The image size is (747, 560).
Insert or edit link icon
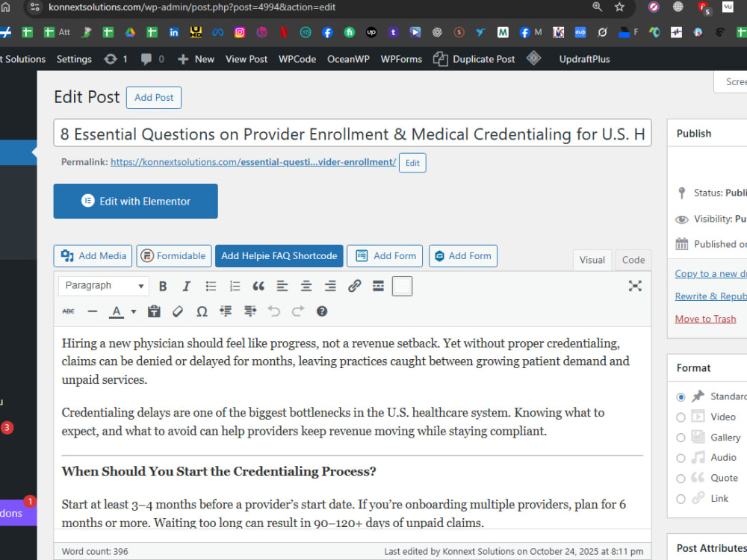pos(354,286)
